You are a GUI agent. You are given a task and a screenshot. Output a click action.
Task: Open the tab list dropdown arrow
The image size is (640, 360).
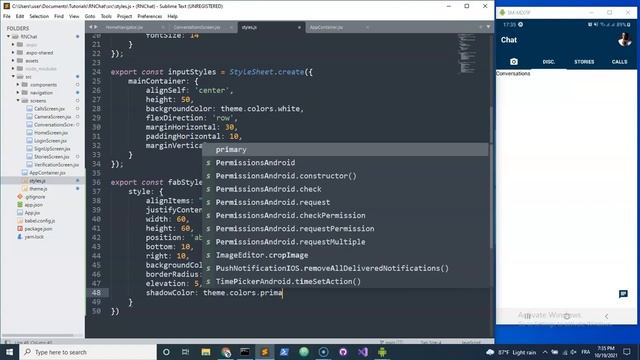pyautogui.click(x=488, y=27)
